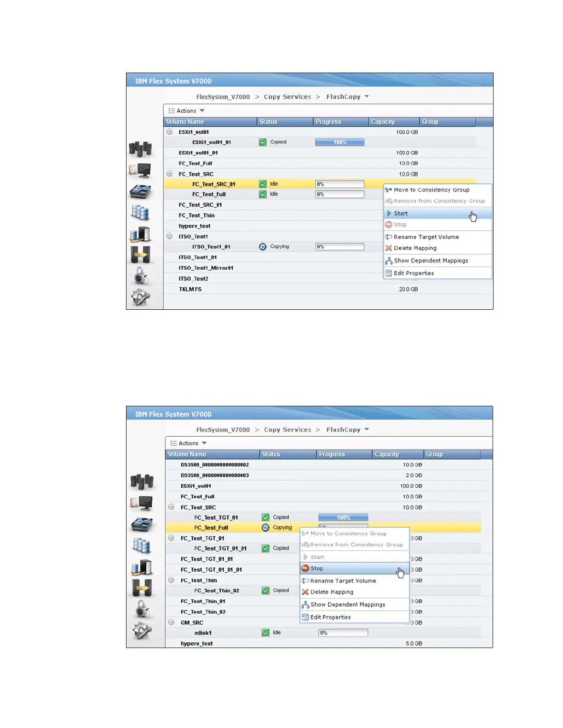
Task: Click Volumes icon in bottom screenshot sidebar
Action: [x=142, y=546]
